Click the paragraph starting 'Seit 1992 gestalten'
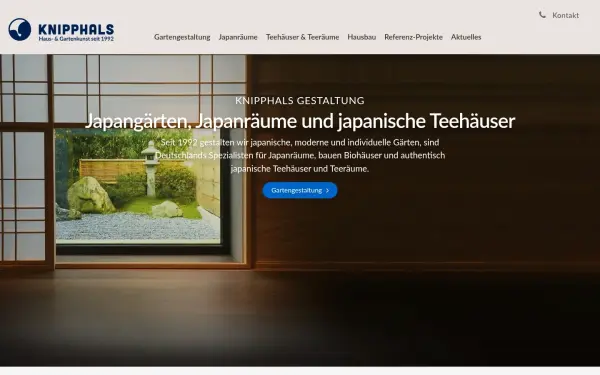Viewport: 600px width, 375px height. pos(300,155)
